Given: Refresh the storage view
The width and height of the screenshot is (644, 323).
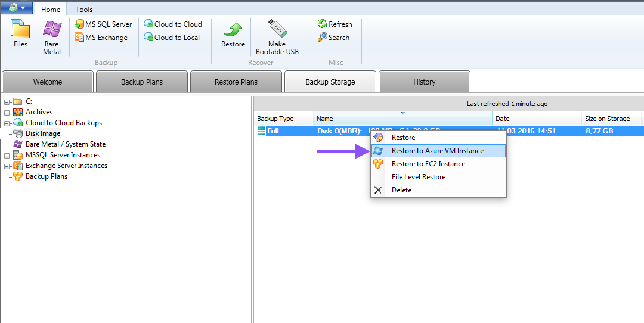Looking at the screenshot, I should [x=335, y=24].
